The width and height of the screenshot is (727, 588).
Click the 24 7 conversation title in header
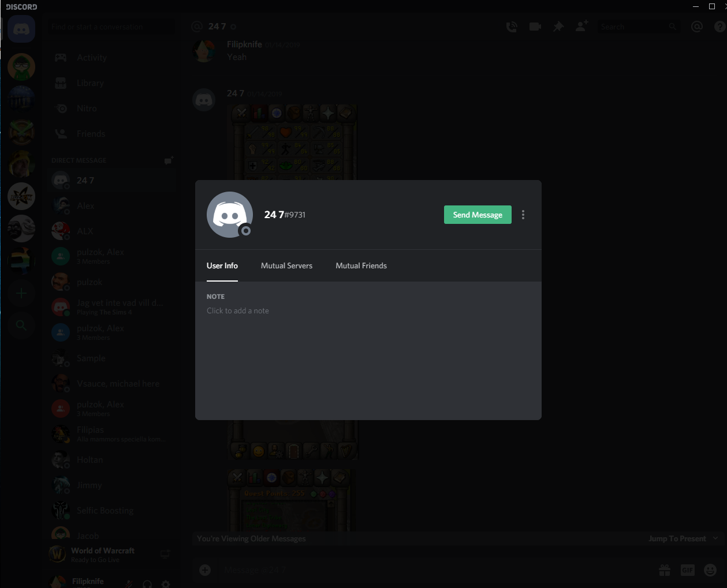217,27
